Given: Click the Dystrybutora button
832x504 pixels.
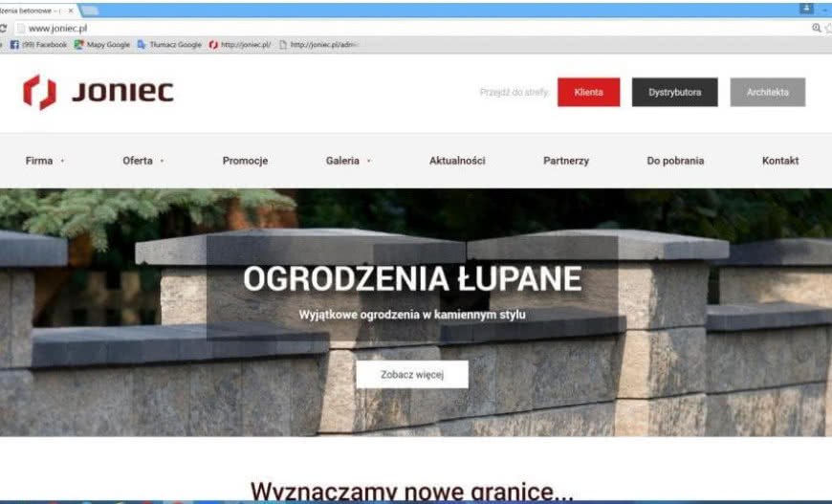Looking at the screenshot, I should pos(674,92).
